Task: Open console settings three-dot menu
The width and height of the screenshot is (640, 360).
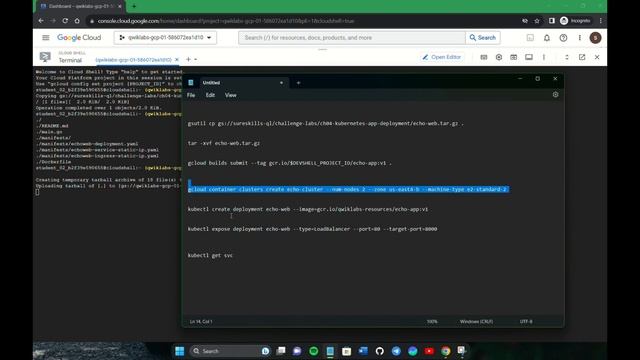Action: (x=580, y=38)
